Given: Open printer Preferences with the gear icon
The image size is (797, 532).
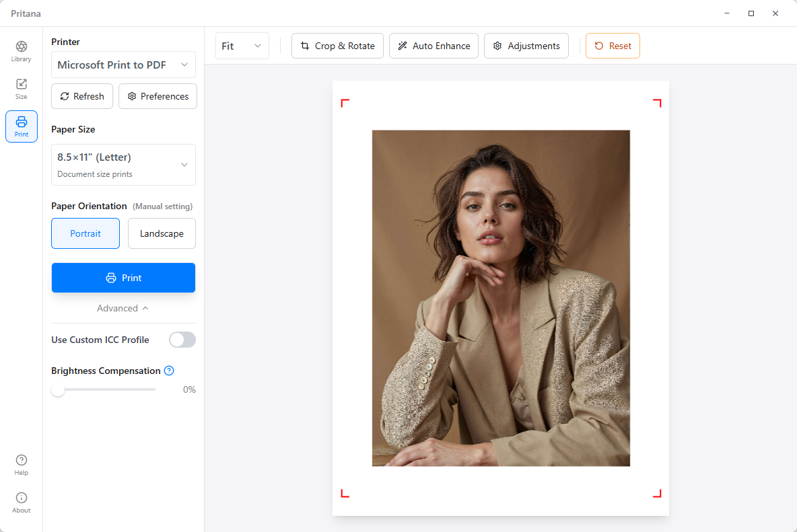Looking at the screenshot, I should pyautogui.click(x=158, y=96).
